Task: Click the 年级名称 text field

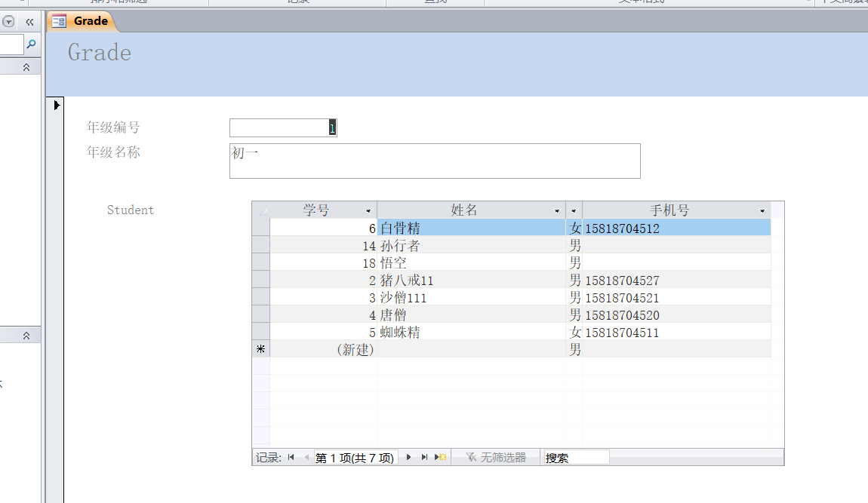Action: tap(434, 161)
